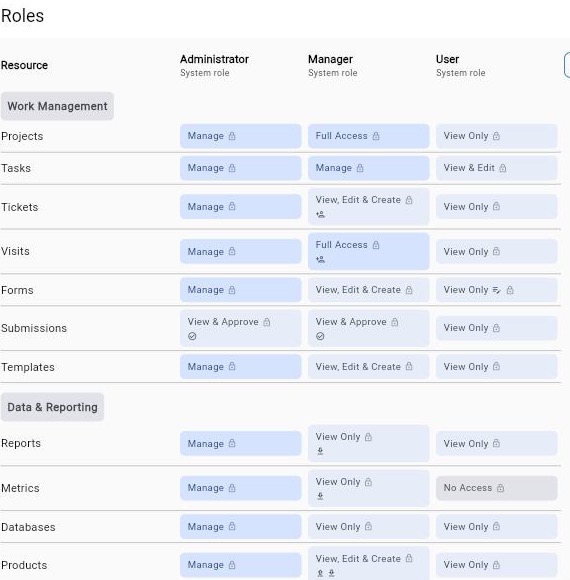Click the Databases resource row label
The height and width of the screenshot is (580, 570).
point(28,527)
